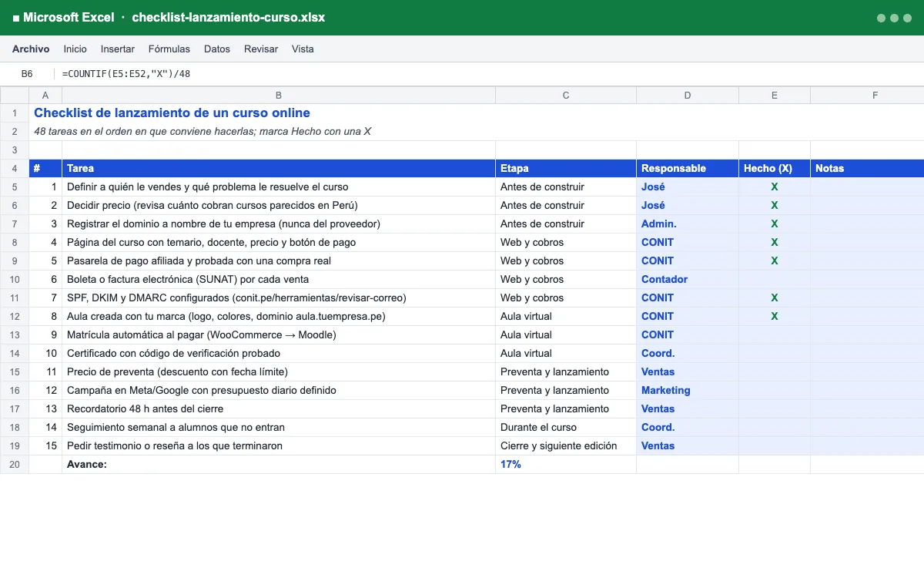The image size is (924, 578).
Task: Select task 'Campaña en Meta/Google...'
Action: coord(279,390)
